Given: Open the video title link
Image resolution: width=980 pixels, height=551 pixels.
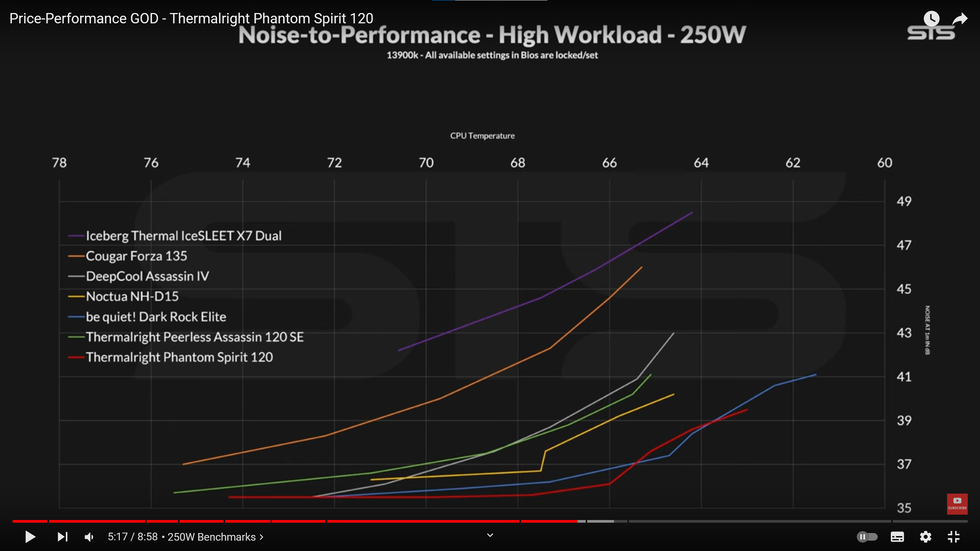Looking at the screenshot, I should click(x=191, y=18).
